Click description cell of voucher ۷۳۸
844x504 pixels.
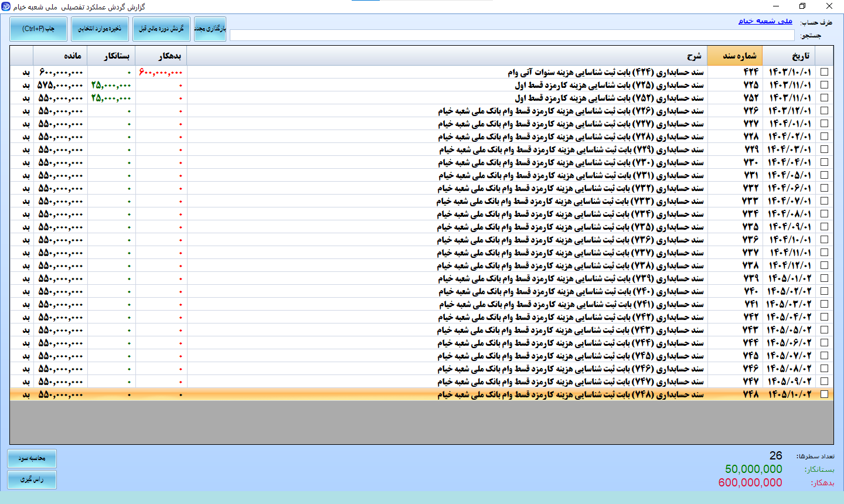coord(447,265)
